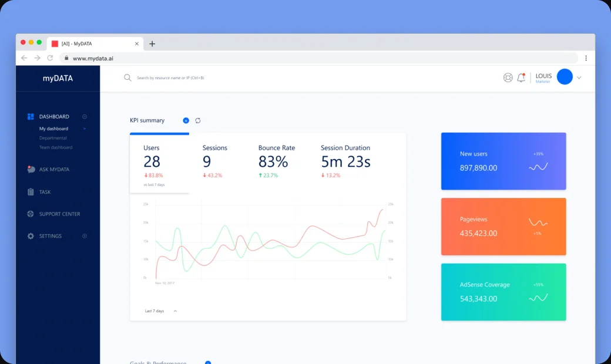Select the Bounce Rate KPI tab
The width and height of the screenshot is (611, 364).
(x=277, y=163)
